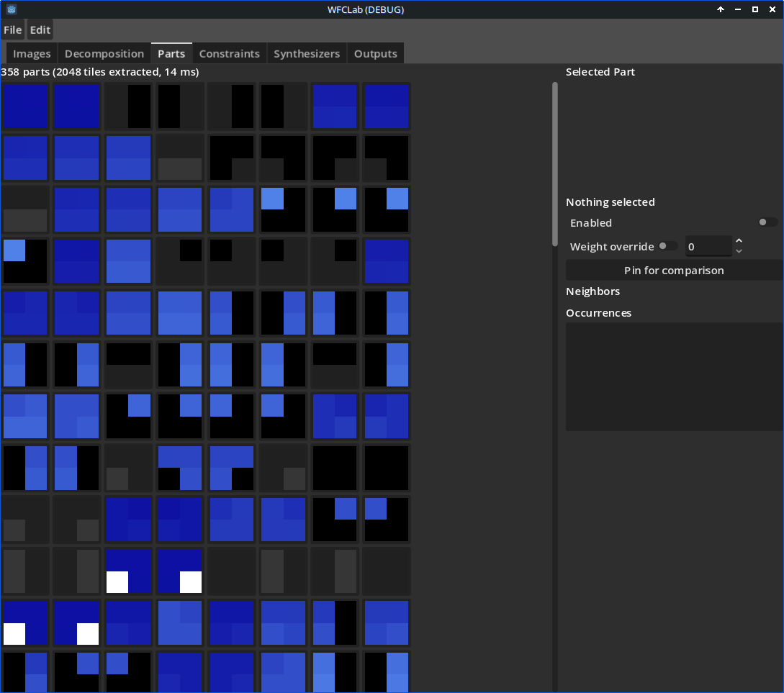The width and height of the screenshot is (784, 693).
Task: Click the Occurrences list area
Action: tap(674, 377)
